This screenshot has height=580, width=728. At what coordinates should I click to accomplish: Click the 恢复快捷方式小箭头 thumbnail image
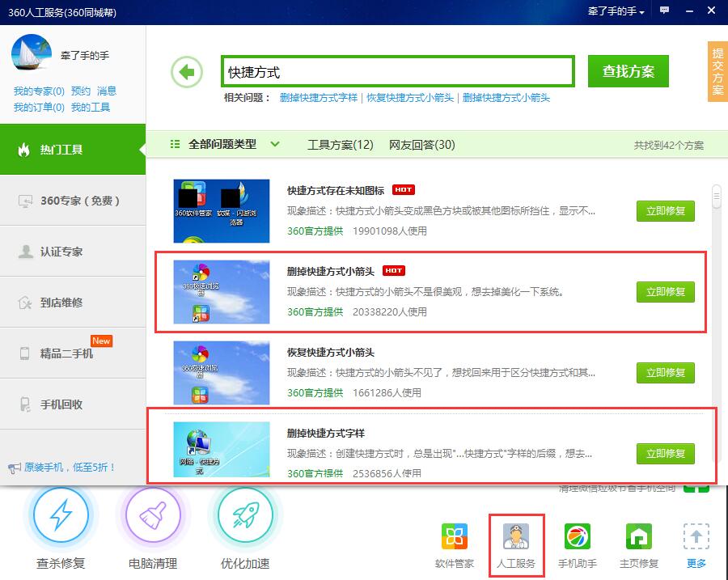[222, 372]
